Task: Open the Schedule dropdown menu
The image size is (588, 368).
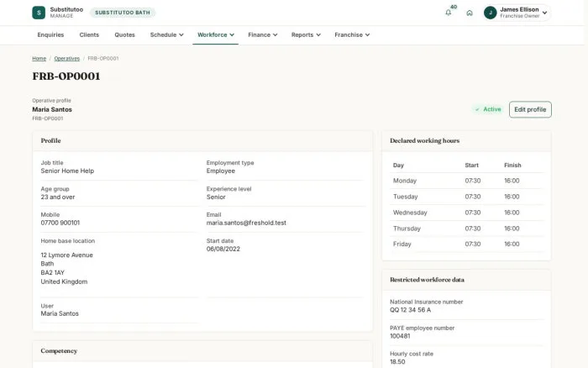Action: point(166,35)
